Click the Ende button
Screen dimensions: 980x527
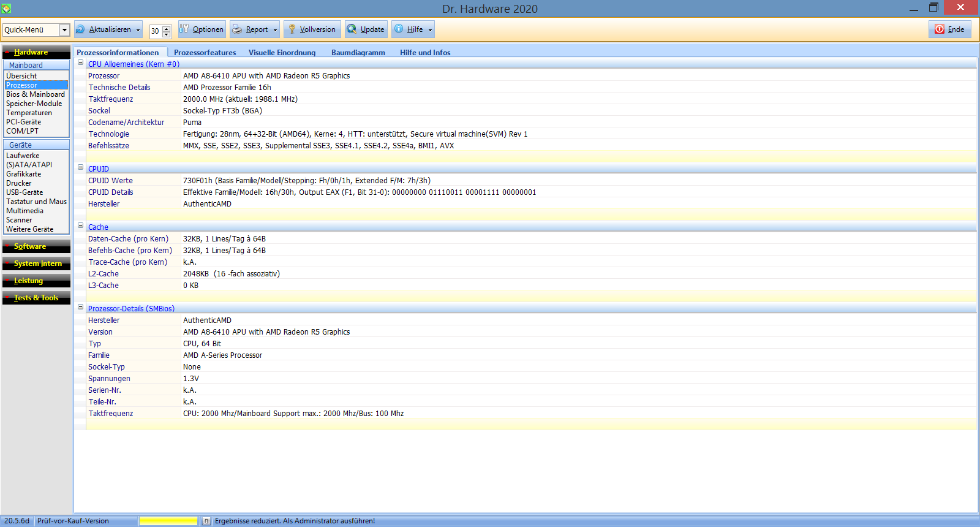tap(950, 29)
